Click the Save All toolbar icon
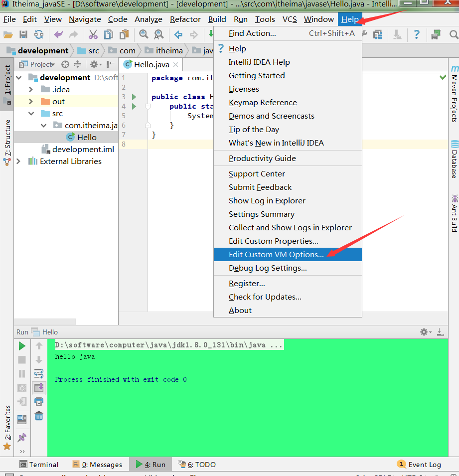 pos(23,34)
